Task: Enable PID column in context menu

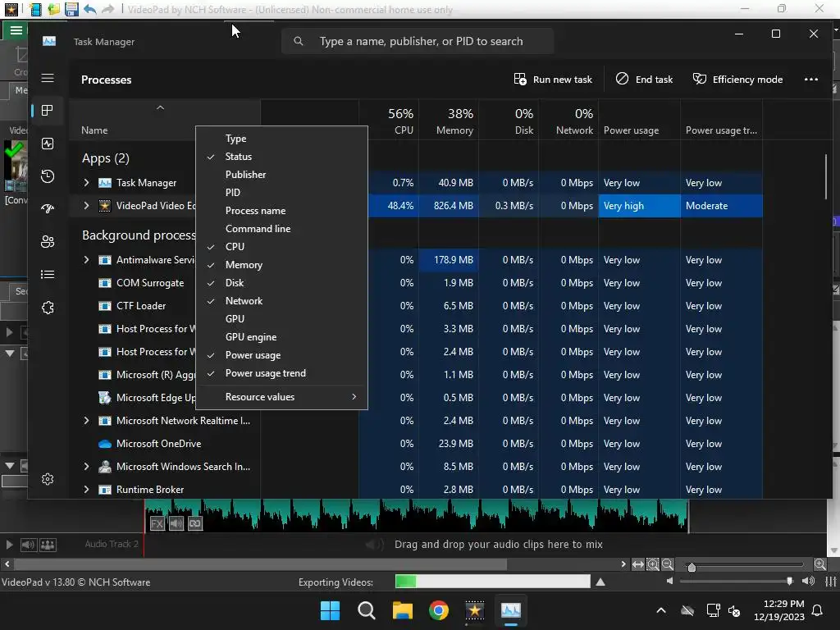Action: coord(282,192)
